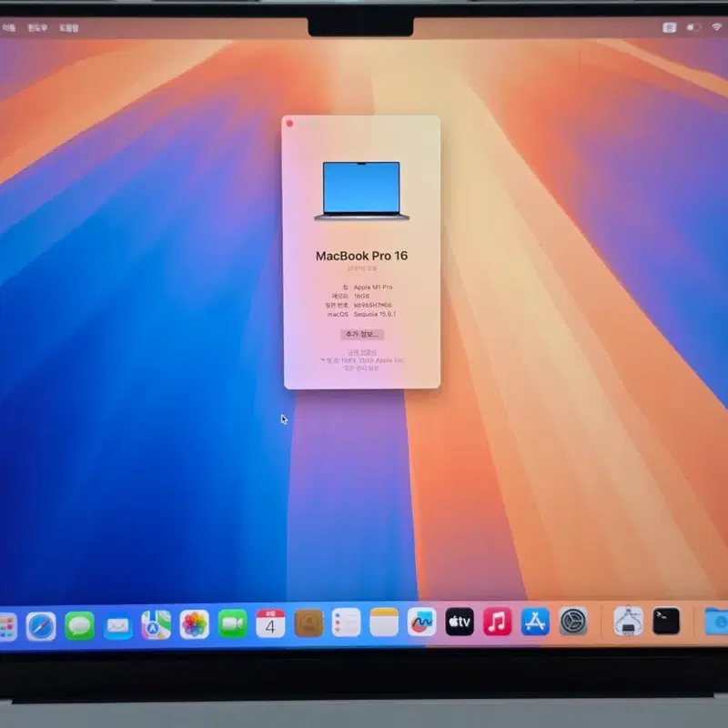
Task: Open the 이동 (Go) menu
Action: tap(9, 28)
